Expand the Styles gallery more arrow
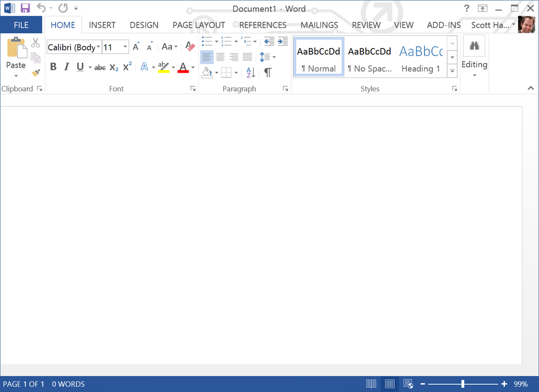This screenshot has height=392, width=539. [x=452, y=70]
